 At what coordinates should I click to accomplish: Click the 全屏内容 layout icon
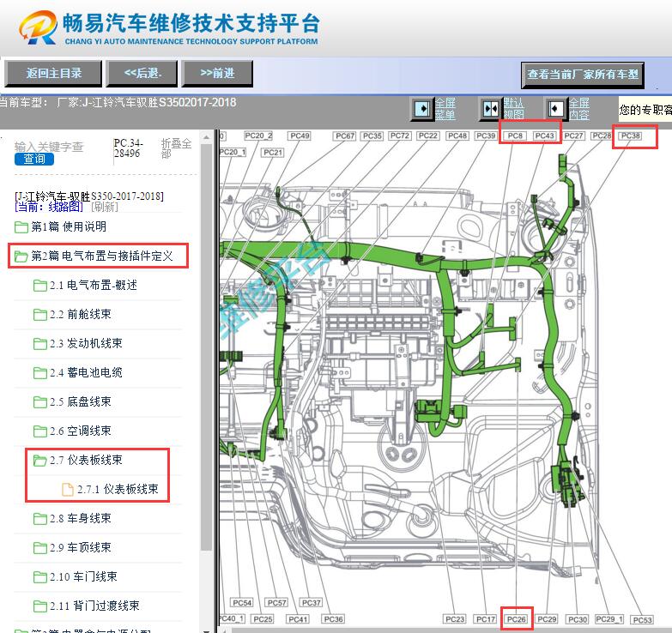coord(556,109)
